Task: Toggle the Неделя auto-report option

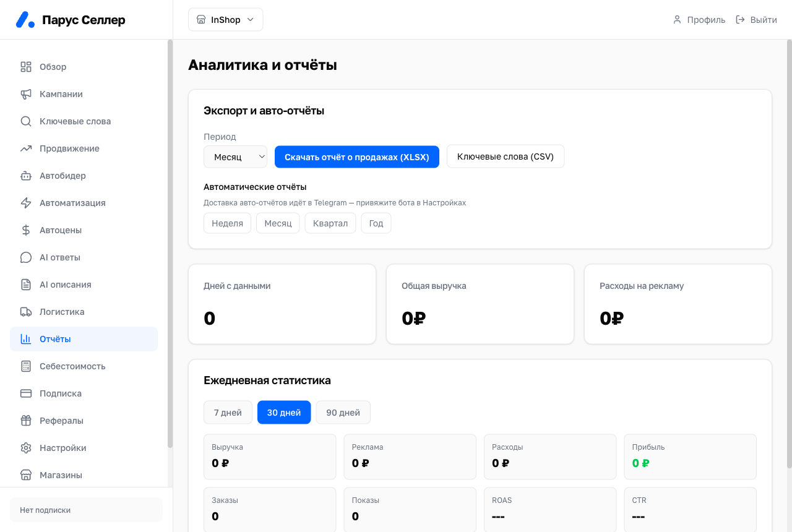Action: click(227, 223)
